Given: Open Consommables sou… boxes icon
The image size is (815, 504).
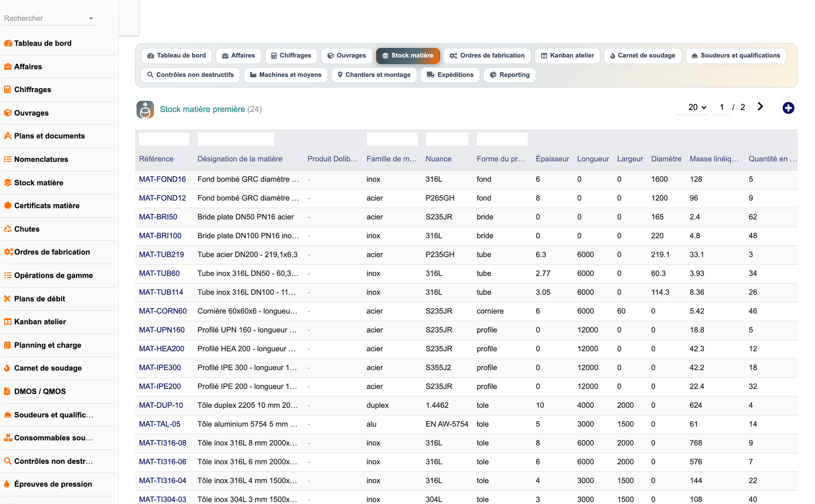Looking at the screenshot, I should point(8,438).
